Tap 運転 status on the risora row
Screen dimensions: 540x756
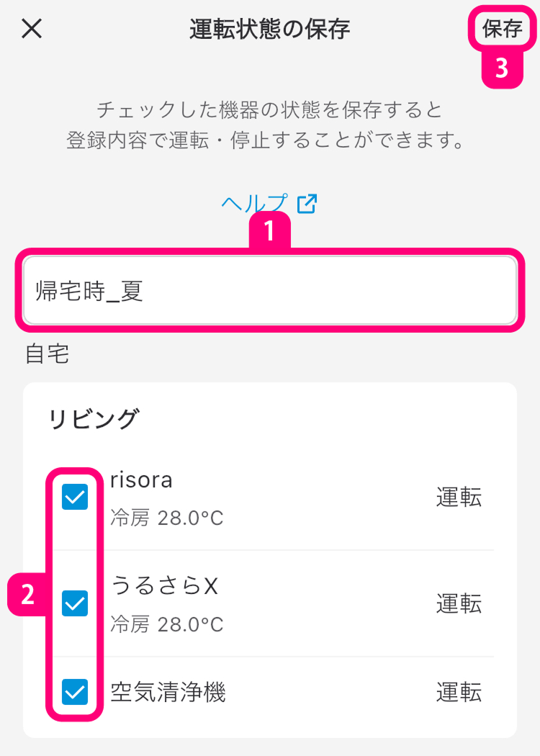(x=459, y=498)
